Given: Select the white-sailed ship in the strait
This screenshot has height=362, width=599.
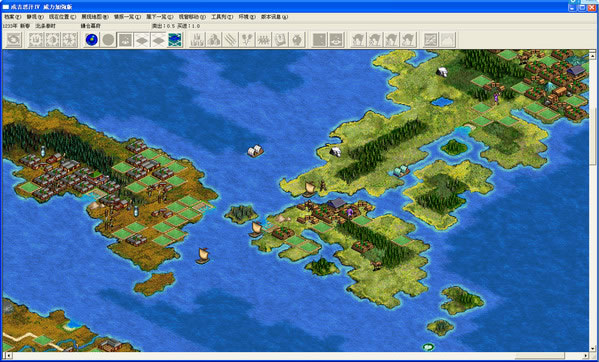Looking at the screenshot, I should (255, 151).
